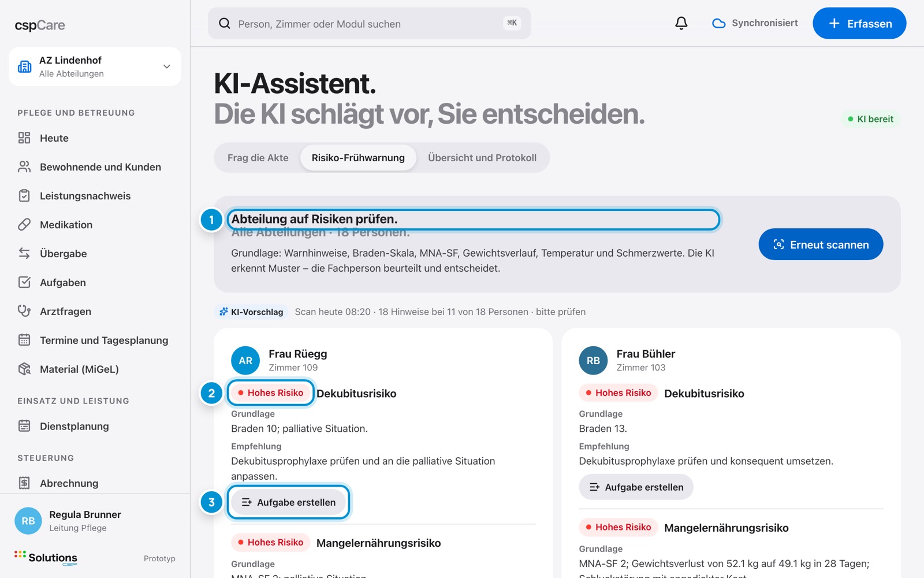The image size is (924, 578).
Task: Click the AZ Lindenhof building icon
Action: pos(25,66)
